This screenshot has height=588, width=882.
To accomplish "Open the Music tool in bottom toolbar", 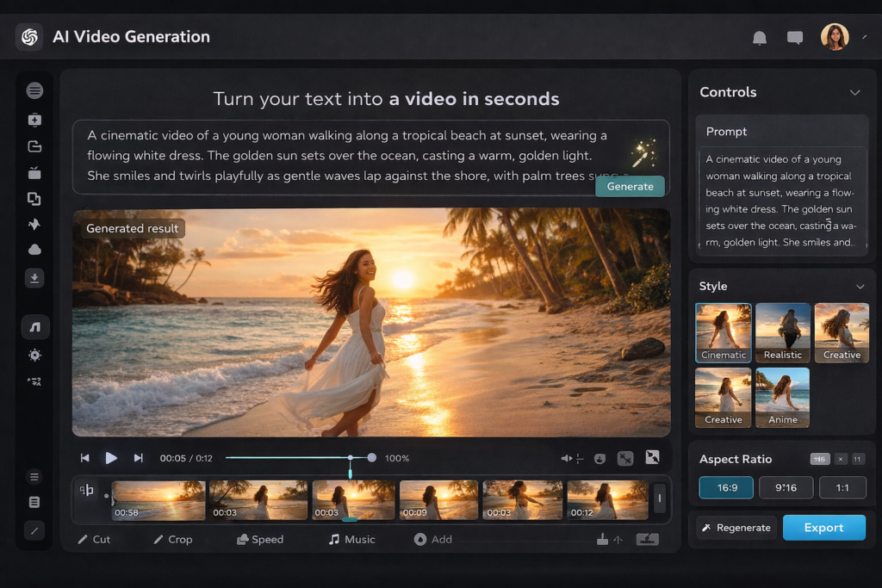I will coord(351,539).
